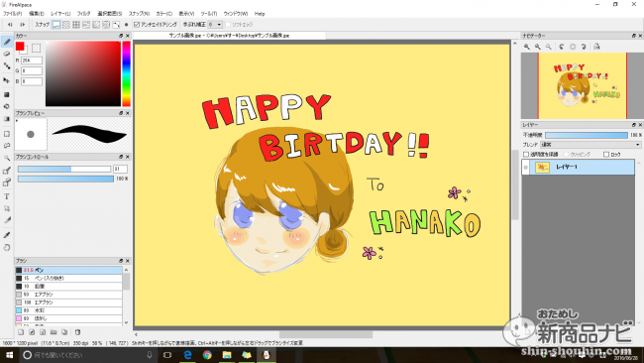Click the サンプル画像.jpg document tab
Viewport: 644px width, 363px height.
(x=229, y=36)
